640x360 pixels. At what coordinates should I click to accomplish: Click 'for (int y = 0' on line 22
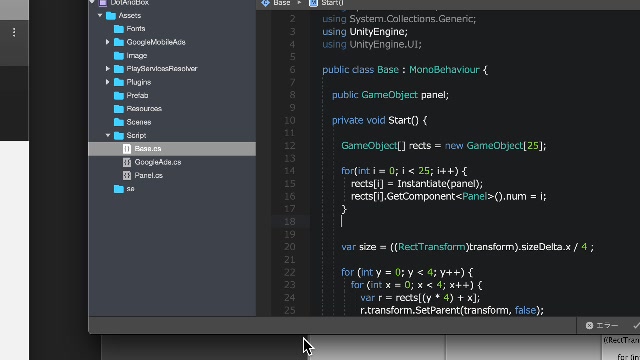pyautogui.click(x=371, y=272)
